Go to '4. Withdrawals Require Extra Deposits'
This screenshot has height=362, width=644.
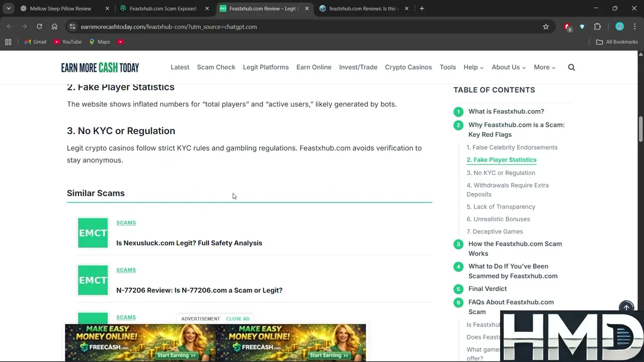click(x=508, y=190)
